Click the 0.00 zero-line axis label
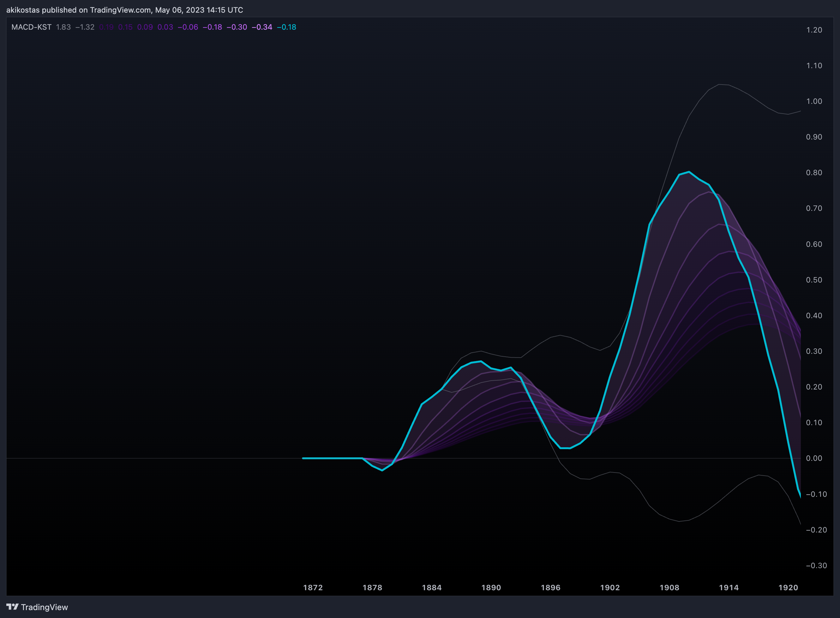Viewport: 840px width, 618px height. click(x=814, y=458)
